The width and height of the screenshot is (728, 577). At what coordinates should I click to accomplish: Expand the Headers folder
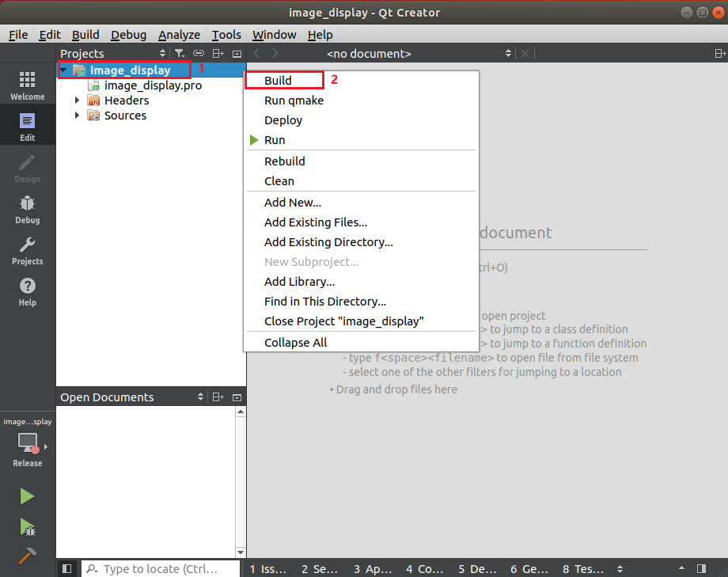77,101
